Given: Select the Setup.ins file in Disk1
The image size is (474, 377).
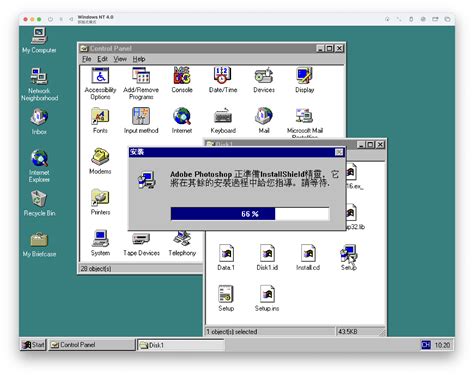Looking at the screenshot, I should pyautogui.click(x=267, y=298).
